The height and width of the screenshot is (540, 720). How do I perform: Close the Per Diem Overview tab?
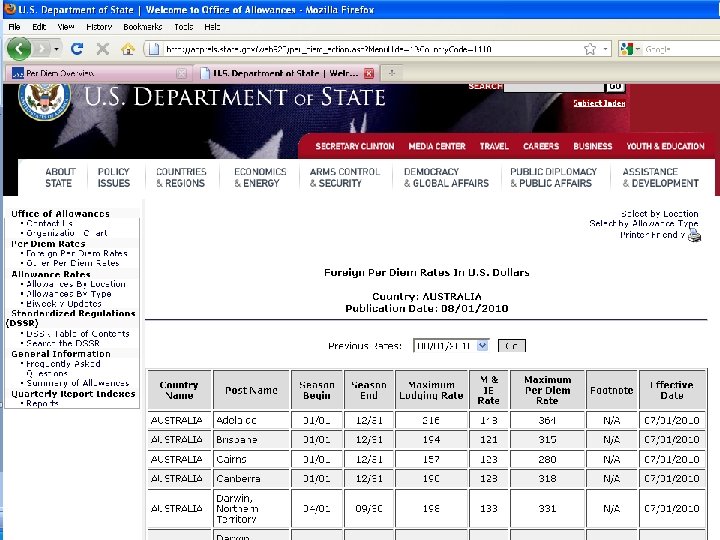pos(182,73)
